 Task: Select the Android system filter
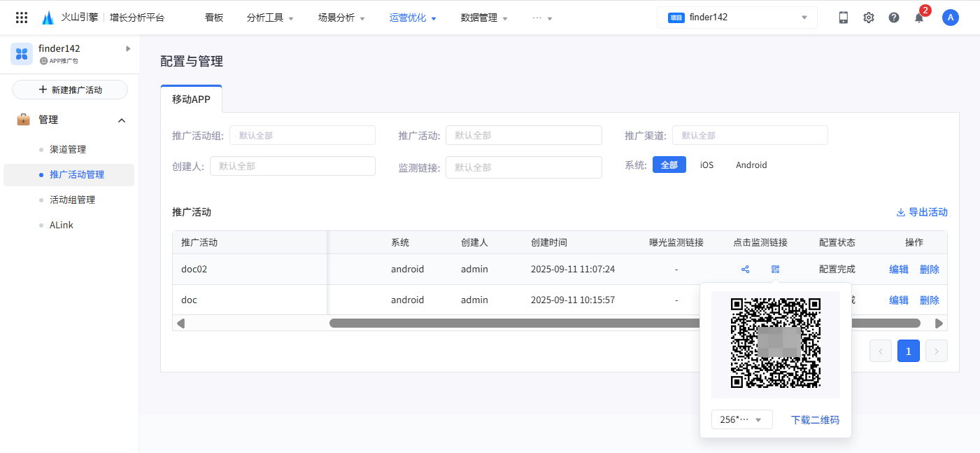(751, 165)
